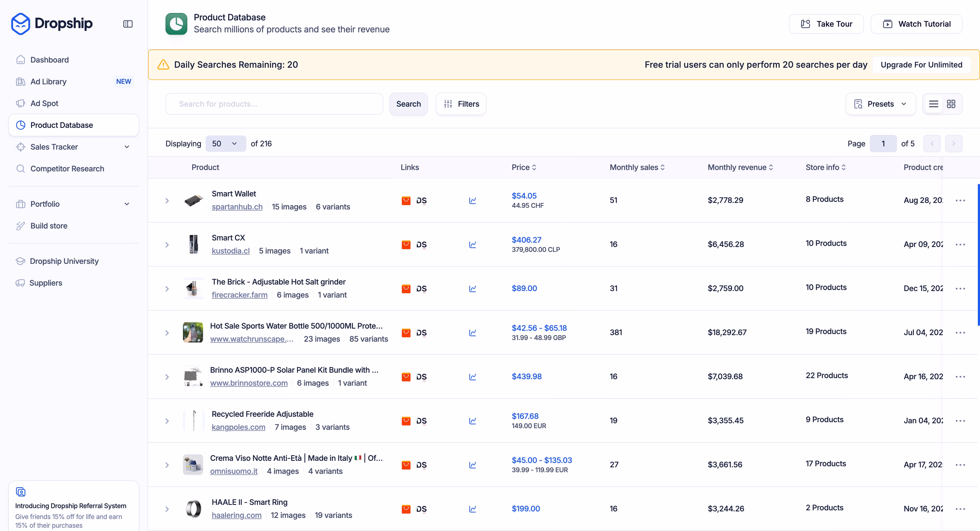Switch to grid view layout
The image size is (980, 531).
pyautogui.click(x=951, y=104)
